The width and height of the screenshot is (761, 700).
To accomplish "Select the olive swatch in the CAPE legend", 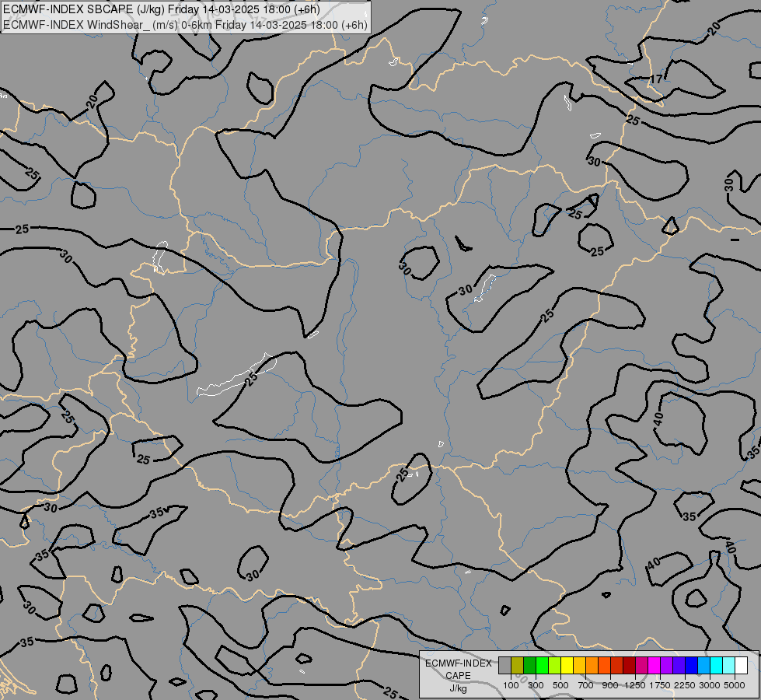I will [x=518, y=666].
